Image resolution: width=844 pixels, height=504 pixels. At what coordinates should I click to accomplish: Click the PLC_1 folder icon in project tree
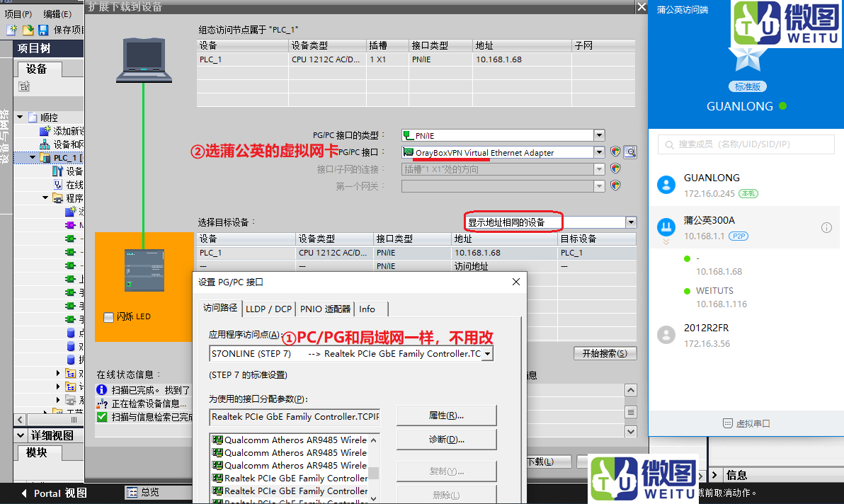[45, 158]
